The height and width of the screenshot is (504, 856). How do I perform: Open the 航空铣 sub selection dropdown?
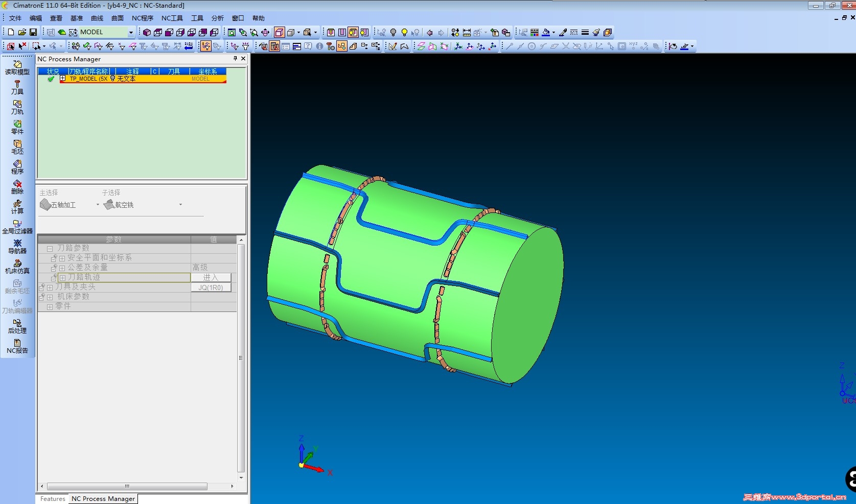[x=180, y=205]
